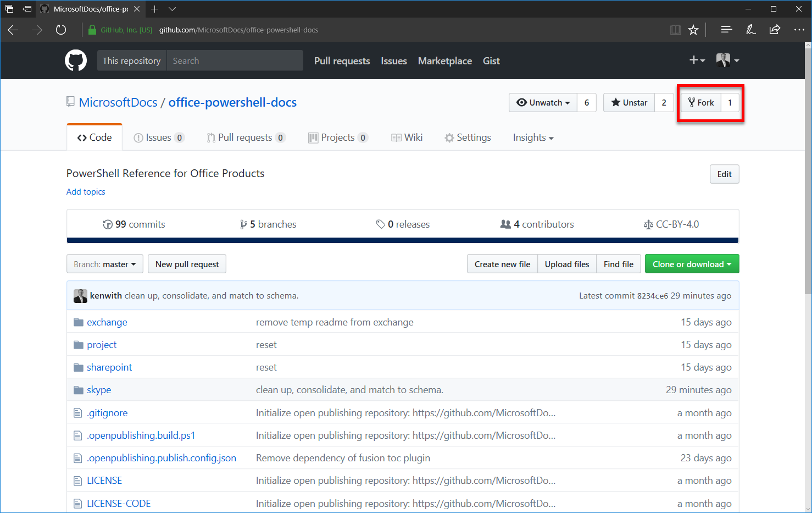Screen dimensions: 812x513
Task: Fork the repository
Action: point(701,103)
